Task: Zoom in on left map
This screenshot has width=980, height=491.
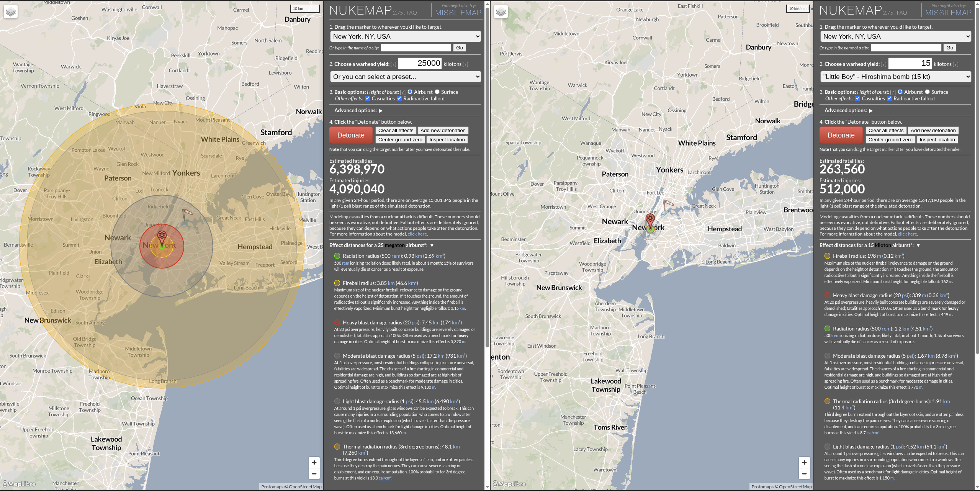Action: point(314,462)
